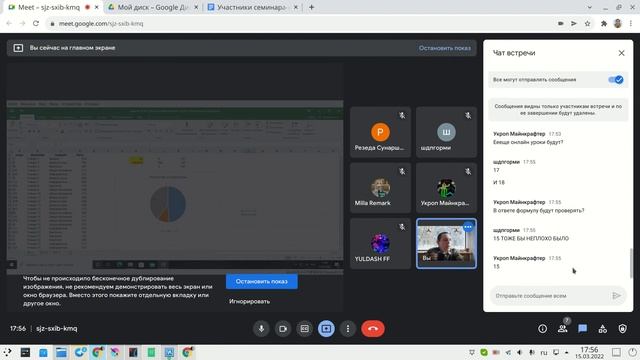Viewport: 640px width, 360px height.
Task: Click message 'Ееще онлайн уроки будут?'
Action: [x=528, y=142]
